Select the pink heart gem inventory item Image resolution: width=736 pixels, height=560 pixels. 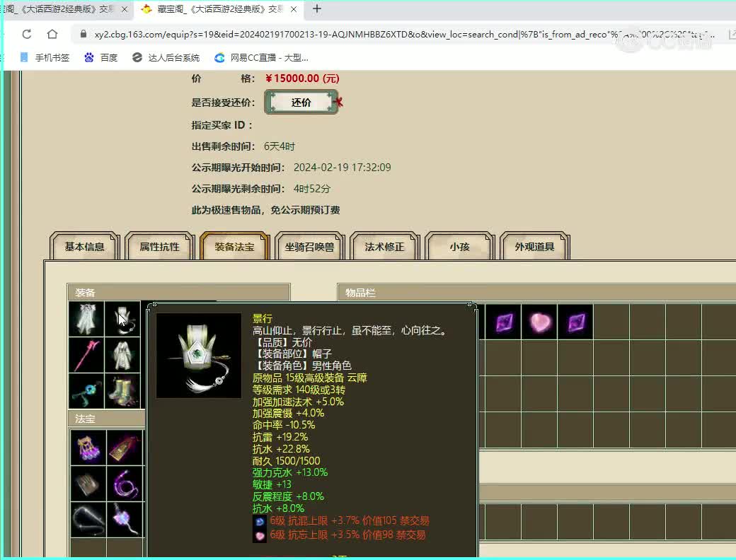tap(539, 322)
